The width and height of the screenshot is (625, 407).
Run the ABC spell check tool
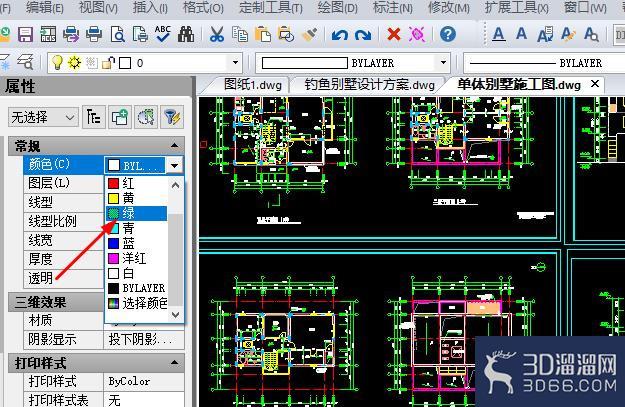click(163, 34)
